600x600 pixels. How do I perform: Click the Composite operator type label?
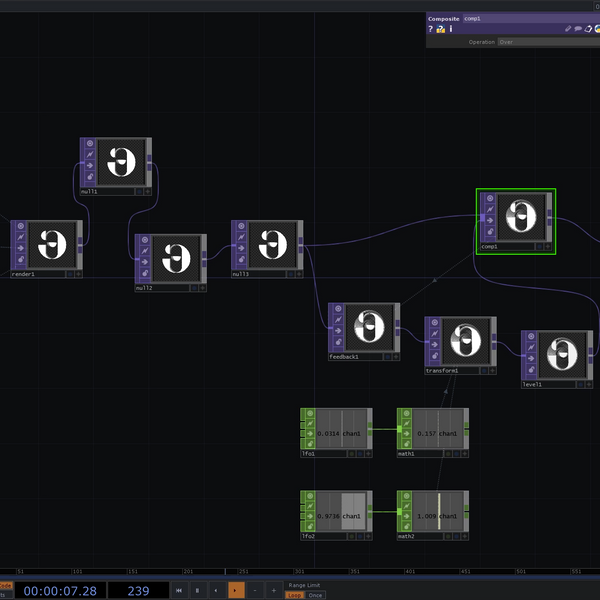443,18
